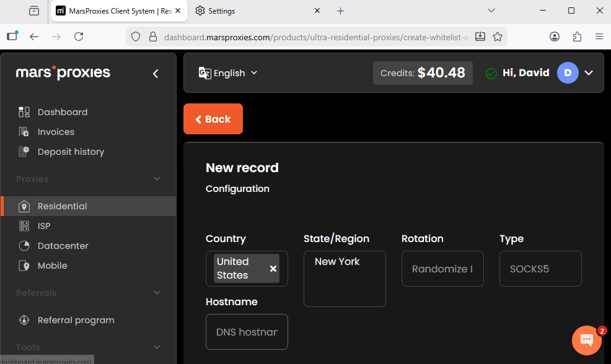Show the tracking protection shield info
This screenshot has width=611, height=364.
[x=136, y=37]
